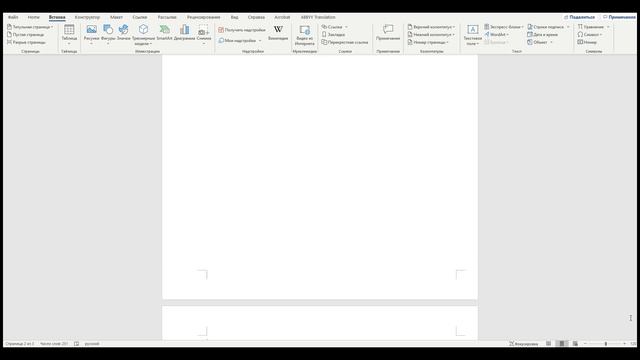Click the Поделиться share button
Screen dimensions: 640x360
click(580, 17)
